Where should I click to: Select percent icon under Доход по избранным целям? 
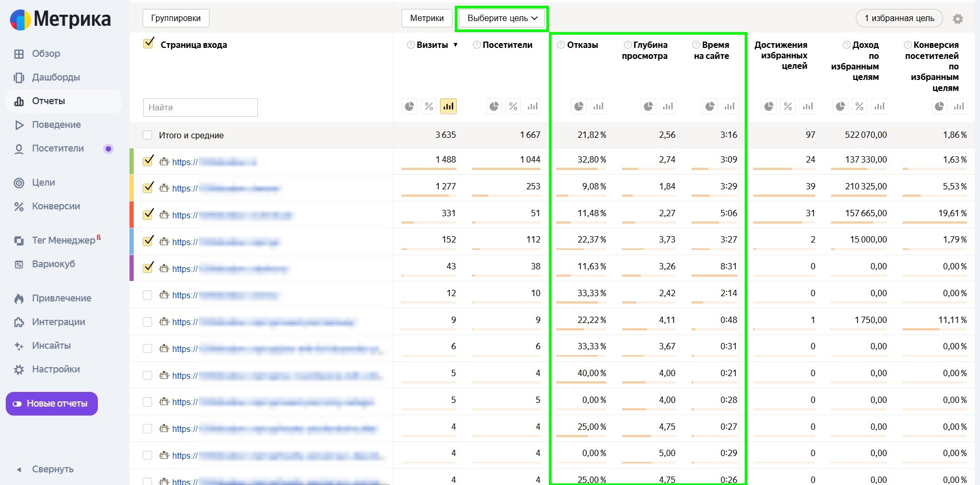pyautogui.click(x=859, y=107)
